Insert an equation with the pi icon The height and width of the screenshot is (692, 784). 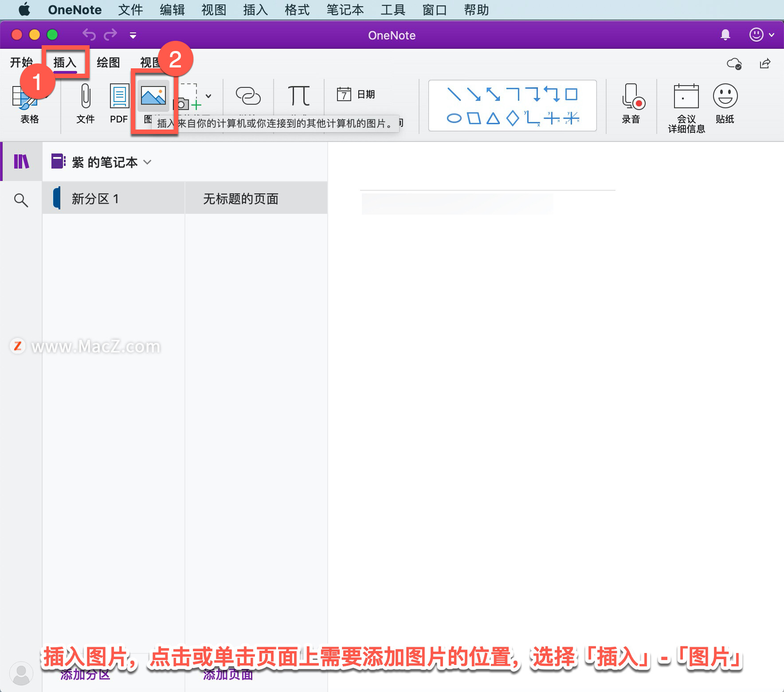(299, 96)
